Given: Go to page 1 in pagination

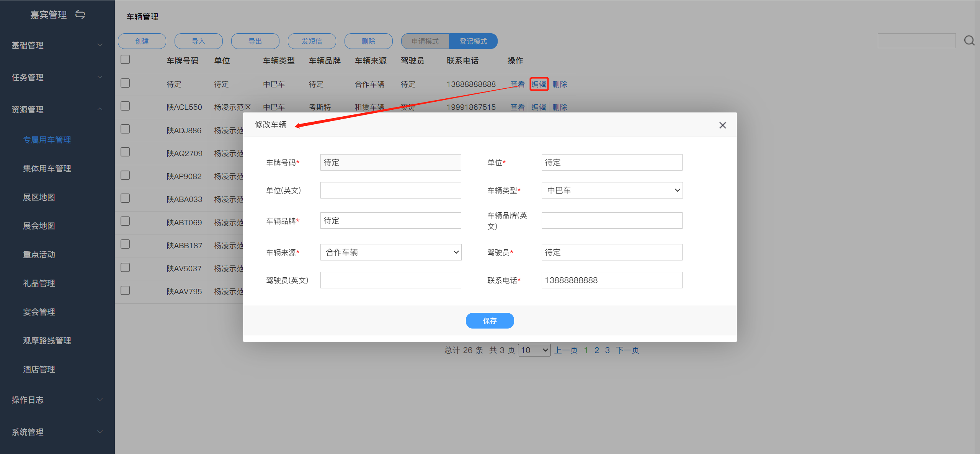Looking at the screenshot, I should click(586, 350).
